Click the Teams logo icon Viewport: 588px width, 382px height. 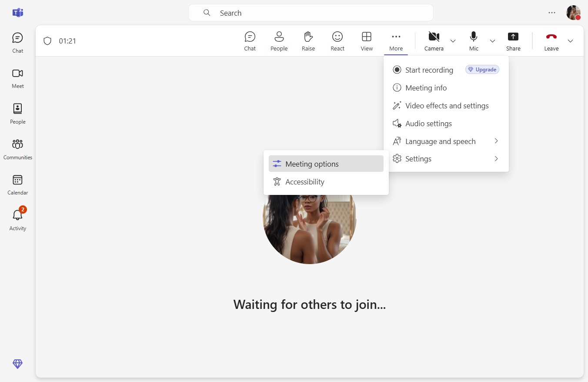[x=18, y=13]
